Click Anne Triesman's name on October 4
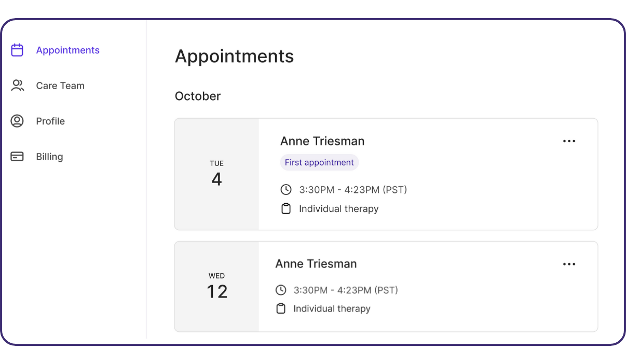This screenshot has height=364, width=626. click(x=322, y=141)
